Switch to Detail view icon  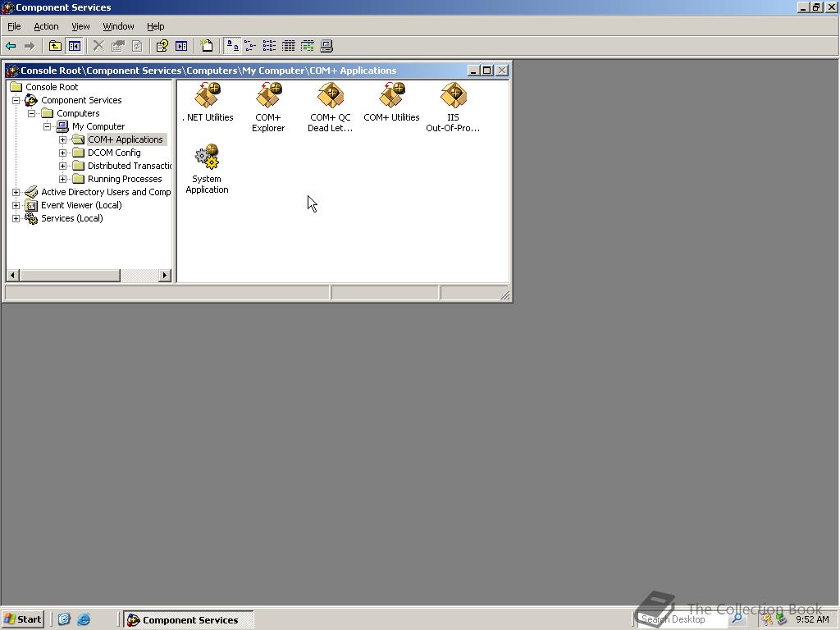pyautogui.click(x=288, y=46)
